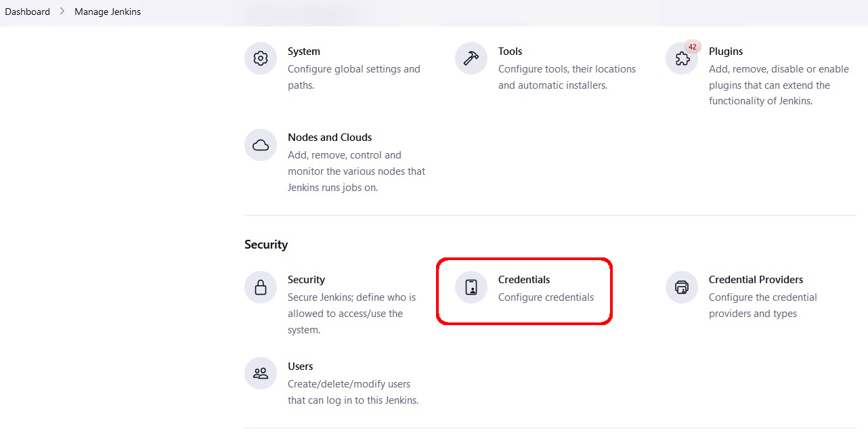
Task: Expand the breadcrumb chevron after Dashboard
Action: [62, 12]
